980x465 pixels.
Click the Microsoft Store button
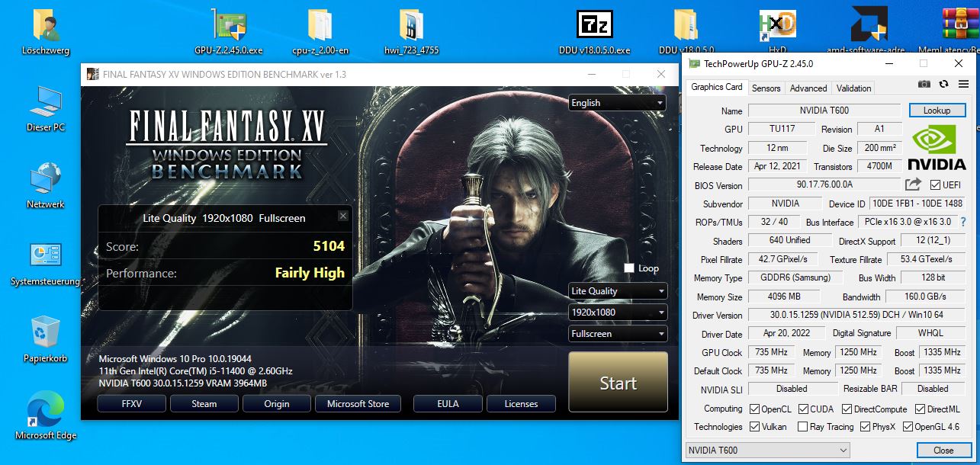358,404
